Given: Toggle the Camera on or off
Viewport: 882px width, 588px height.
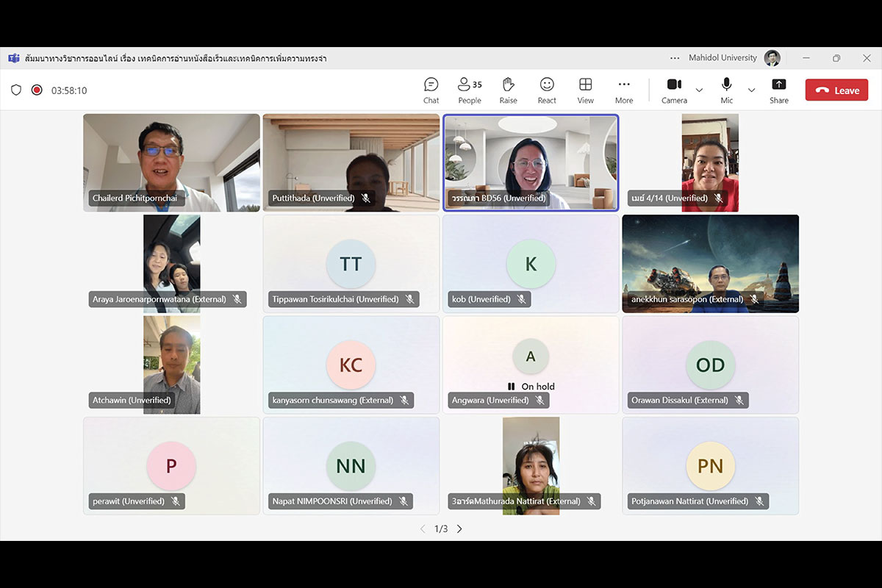Looking at the screenshot, I should coord(674,90).
